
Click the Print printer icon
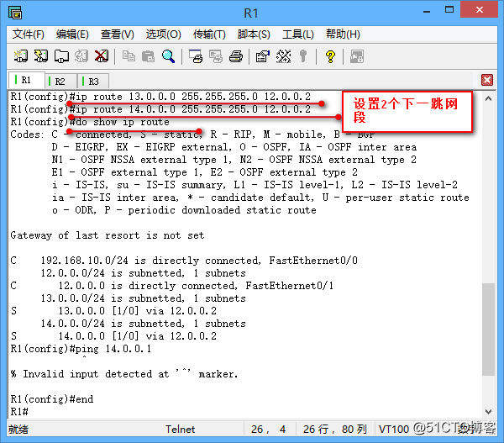pos(236,56)
